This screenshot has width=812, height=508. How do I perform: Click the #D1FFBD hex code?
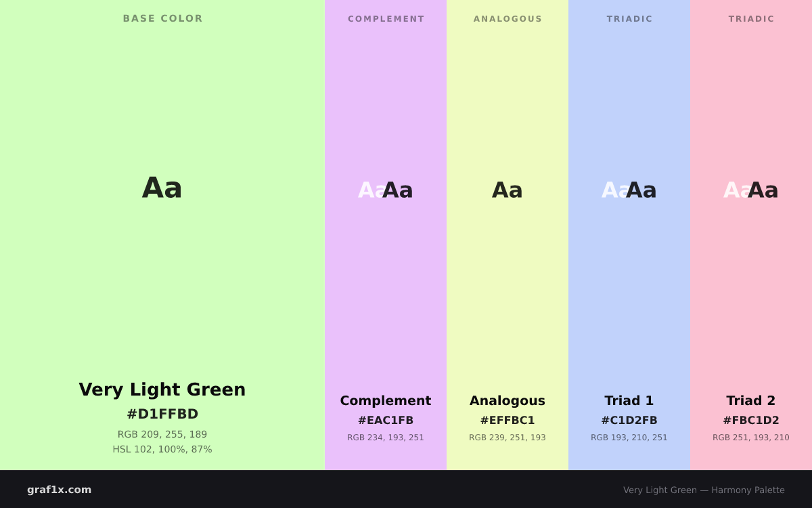pyautogui.click(x=162, y=414)
